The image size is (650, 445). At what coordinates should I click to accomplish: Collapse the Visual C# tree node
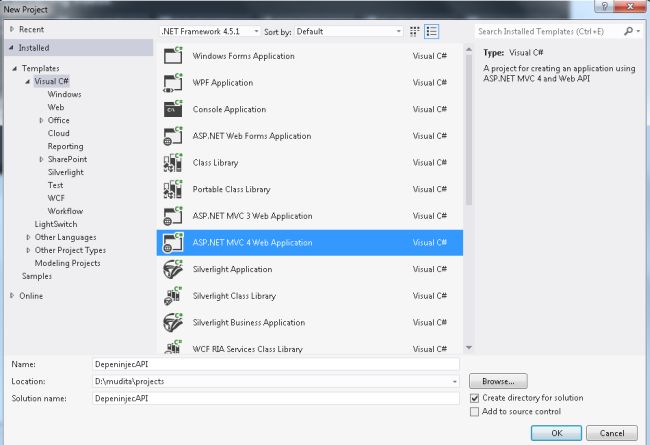(x=28, y=82)
